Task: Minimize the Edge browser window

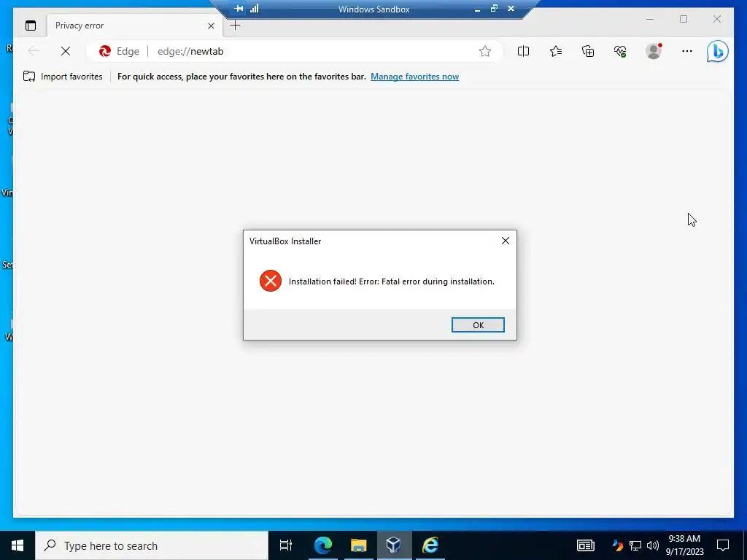Action: (650, 19)
